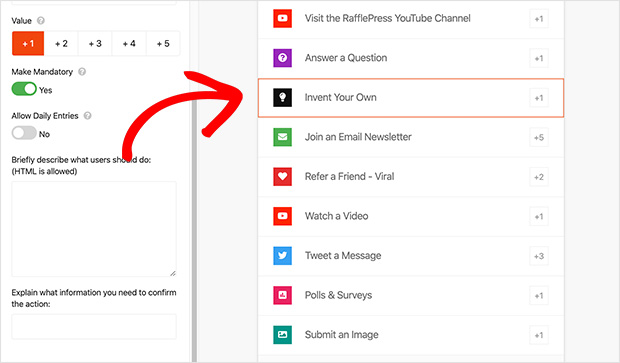
Task: Click the +1 badge on Visit the RafflePress YouTube Channel
Action: click(539, 19)
